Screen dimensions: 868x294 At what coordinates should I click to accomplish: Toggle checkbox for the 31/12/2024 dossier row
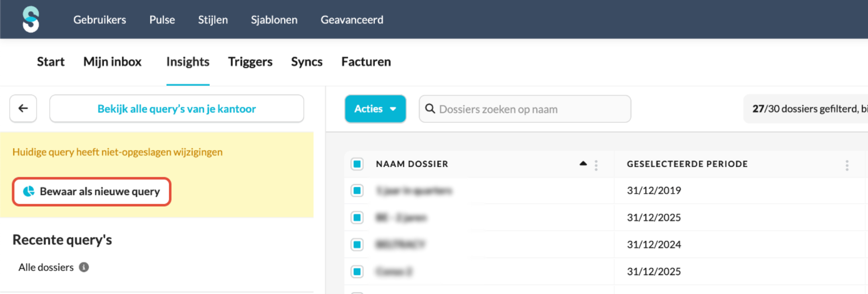pyautogui.click(x=357, y=245)
